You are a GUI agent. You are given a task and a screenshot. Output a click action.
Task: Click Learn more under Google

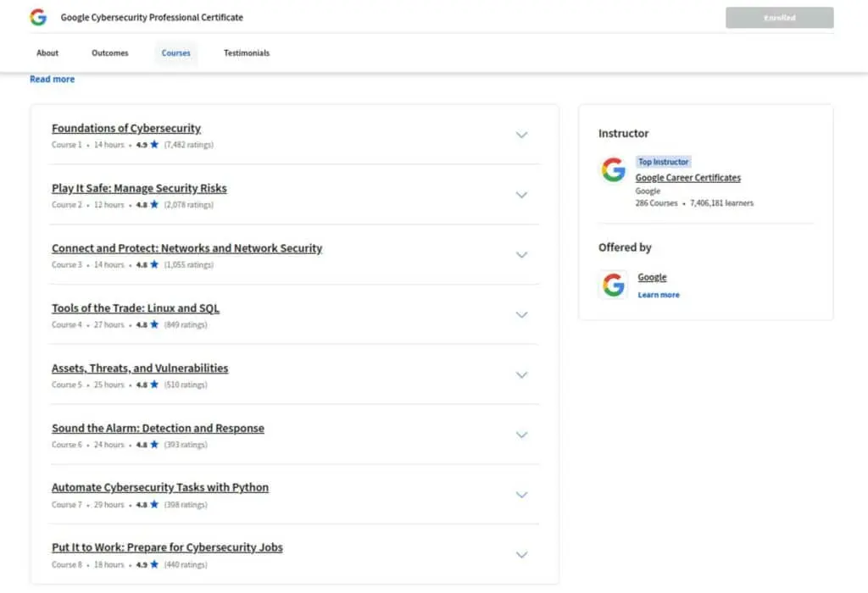click(x=659, y=295)
